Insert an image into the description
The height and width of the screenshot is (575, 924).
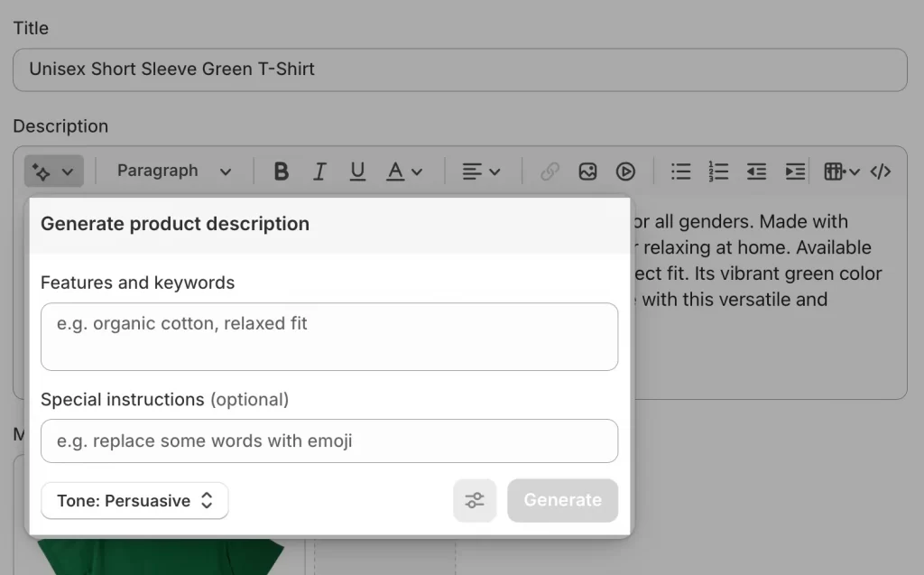click(587, 171)
